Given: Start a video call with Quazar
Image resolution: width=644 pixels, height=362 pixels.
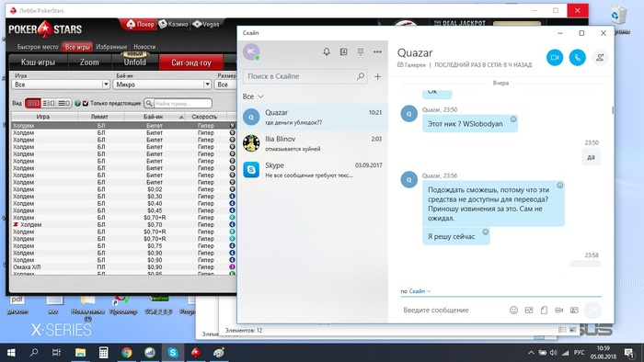Looking at the screenshot, I should [555, 57].
